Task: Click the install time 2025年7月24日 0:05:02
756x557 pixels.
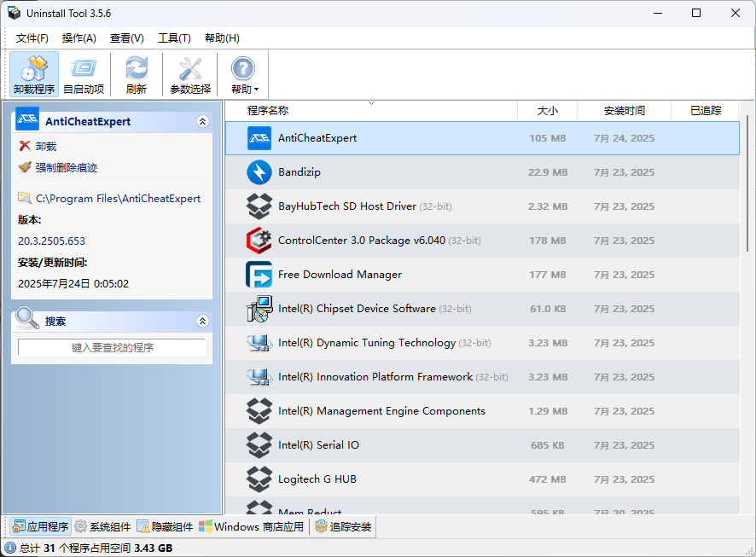Action: (73, 284)
